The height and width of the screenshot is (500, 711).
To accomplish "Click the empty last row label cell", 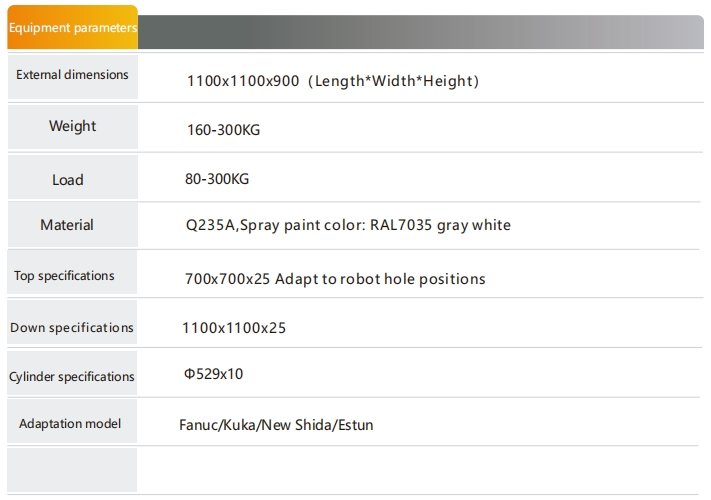I will [x=72, y=470].
